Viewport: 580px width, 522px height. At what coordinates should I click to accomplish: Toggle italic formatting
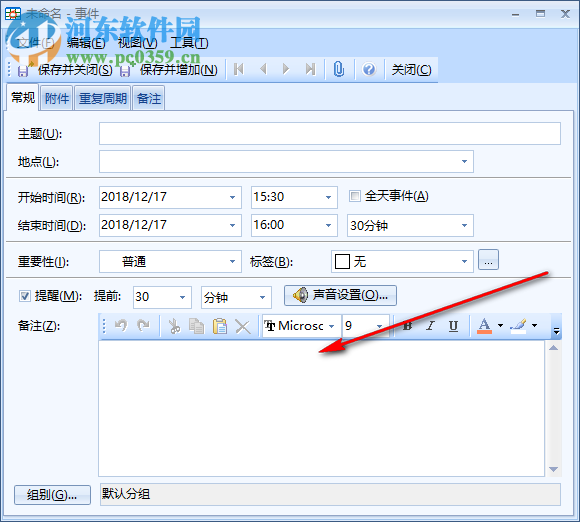point(430,326)
